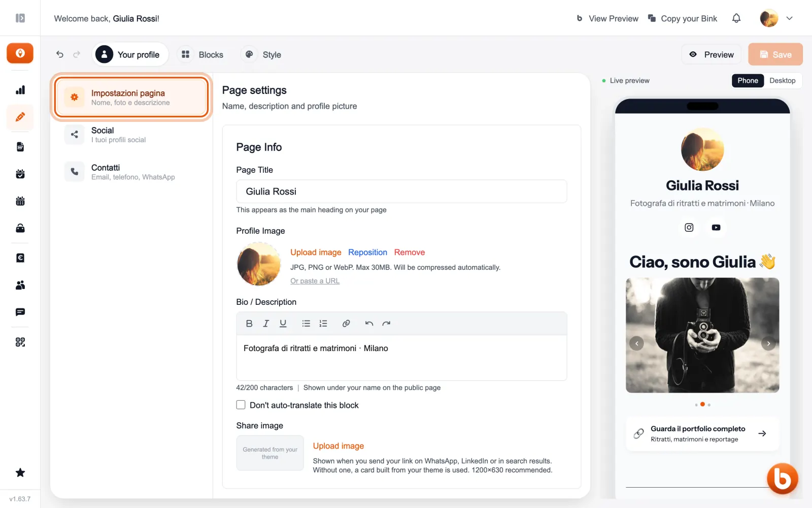This screenshot has height=508, width=812.
Task: Toggle underline formatting in the bio editor
Action: pyautogui.click(x=283, y=324)
